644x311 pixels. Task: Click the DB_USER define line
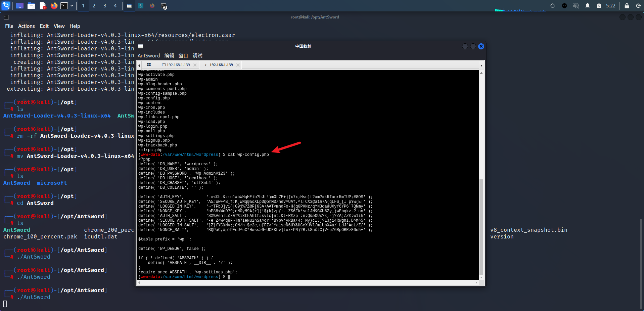tap(173, 169)
